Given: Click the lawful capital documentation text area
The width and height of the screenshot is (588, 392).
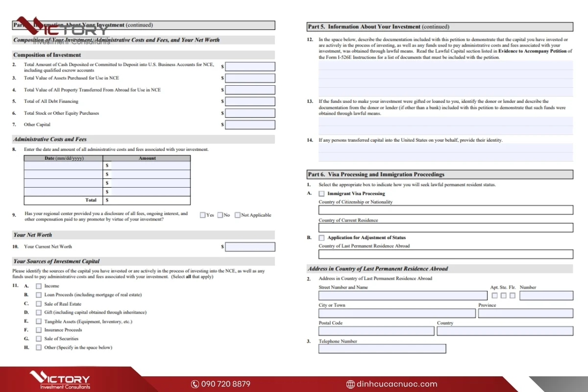Looking at the screenshot, I should click(445, 78).
